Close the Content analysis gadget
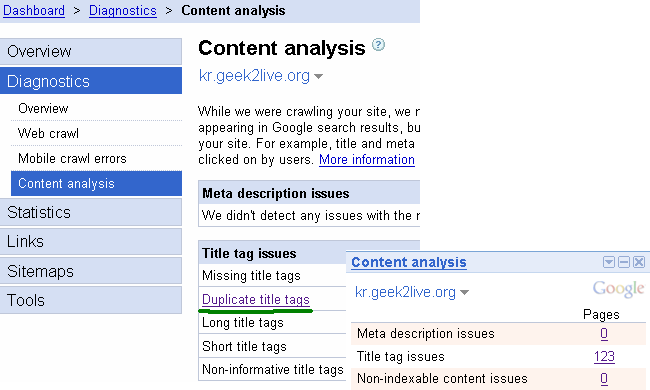 639,262
